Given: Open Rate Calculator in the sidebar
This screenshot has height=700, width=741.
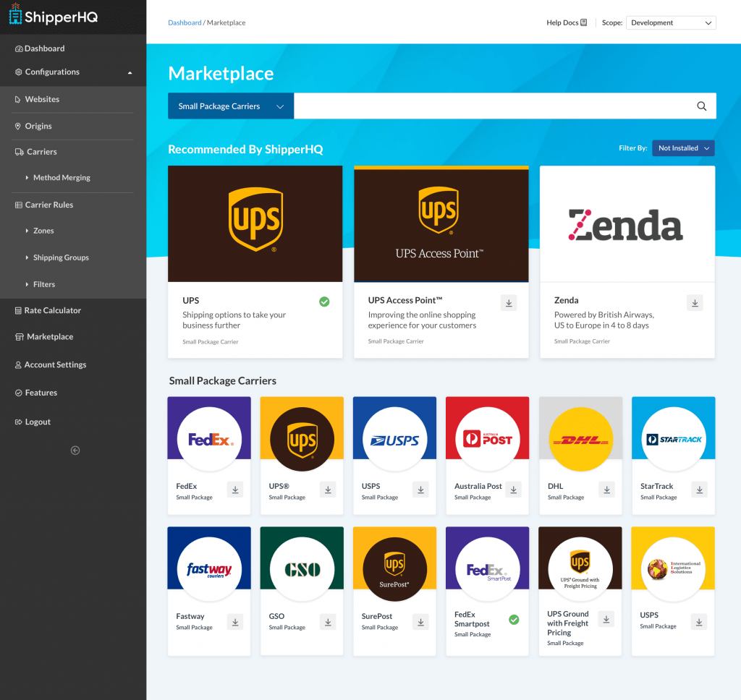Looking at the screenshot, I should [48, 310].
